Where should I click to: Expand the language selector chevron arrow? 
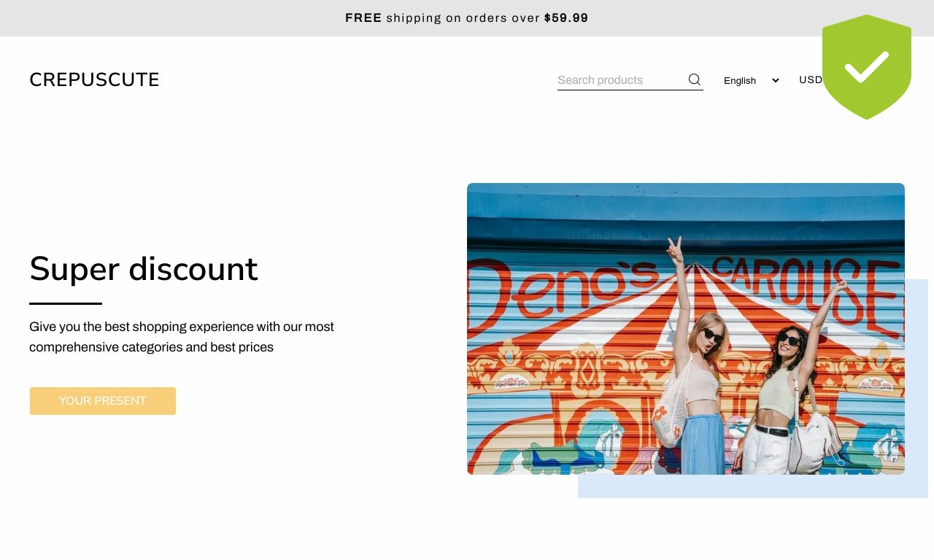tap(775, 80)
